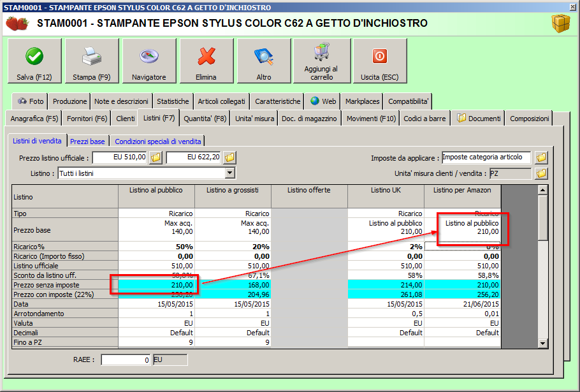This screenshot has height=392, width=580.
Task: Open the Composizioni tab
Action: pyautogui.click(x=529, y=119)
